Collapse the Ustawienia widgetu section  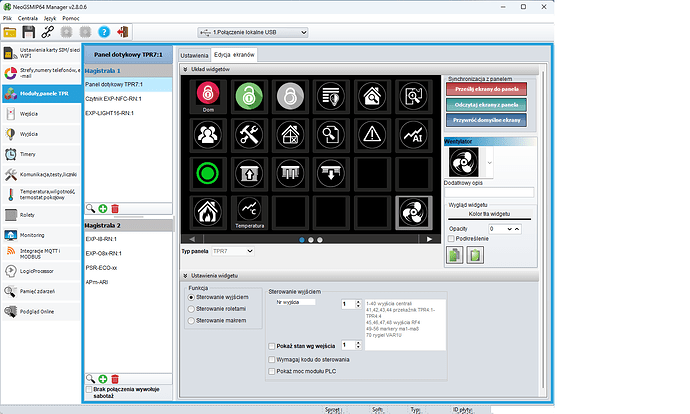point(185,275)
